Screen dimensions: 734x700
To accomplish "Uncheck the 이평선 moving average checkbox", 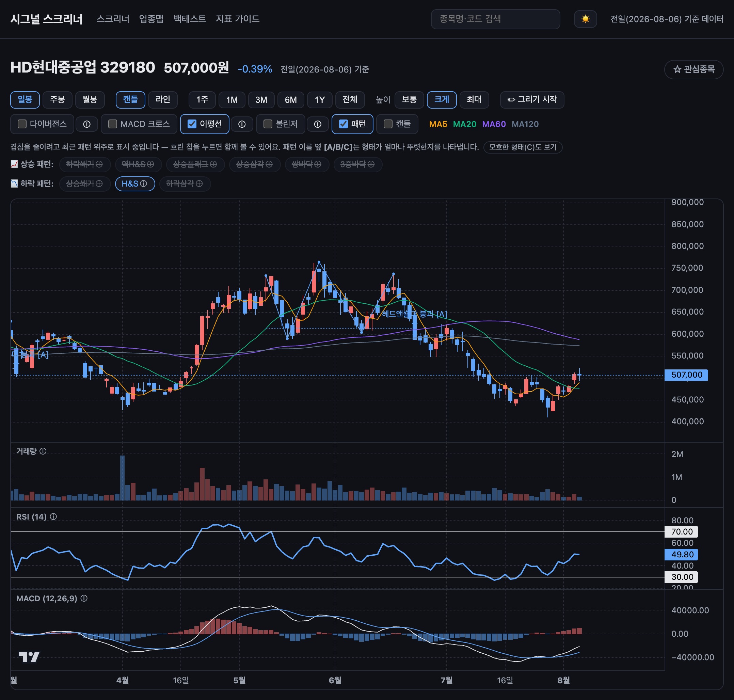I will coord(192,124).
